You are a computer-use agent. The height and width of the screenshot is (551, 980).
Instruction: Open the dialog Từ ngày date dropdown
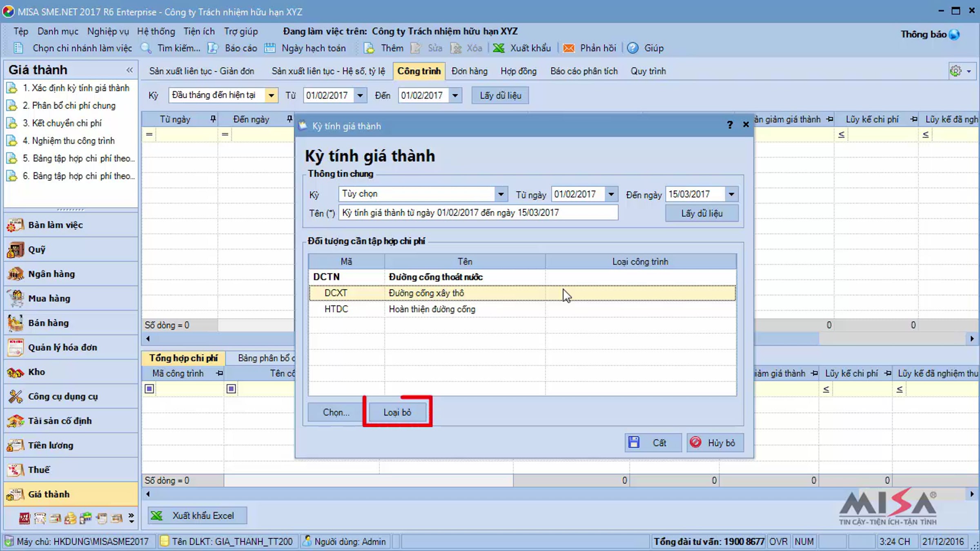coord(611,194)
